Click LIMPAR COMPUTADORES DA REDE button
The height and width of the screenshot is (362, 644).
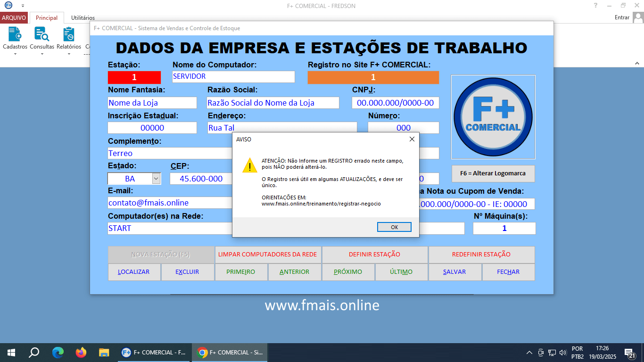268,255
